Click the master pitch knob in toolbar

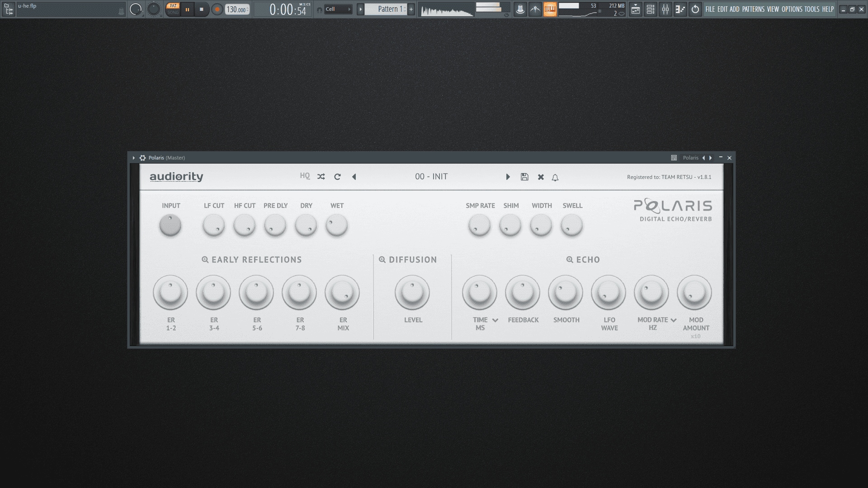154,9
